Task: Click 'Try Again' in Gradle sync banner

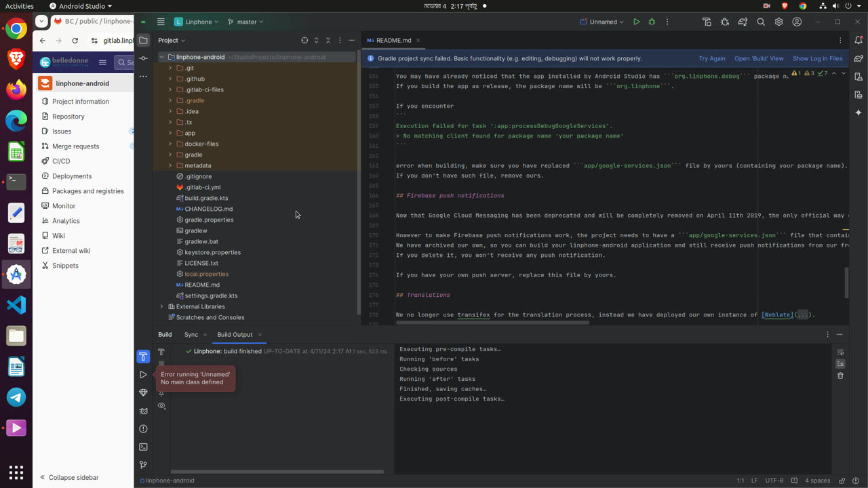Action: click(x=711, y=59)
